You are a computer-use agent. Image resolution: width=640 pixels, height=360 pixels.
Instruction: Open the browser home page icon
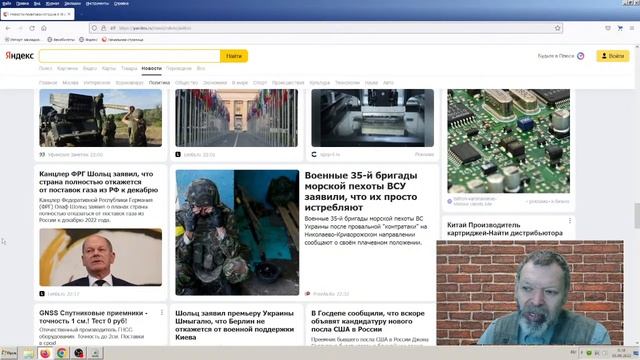pos(44,28)
